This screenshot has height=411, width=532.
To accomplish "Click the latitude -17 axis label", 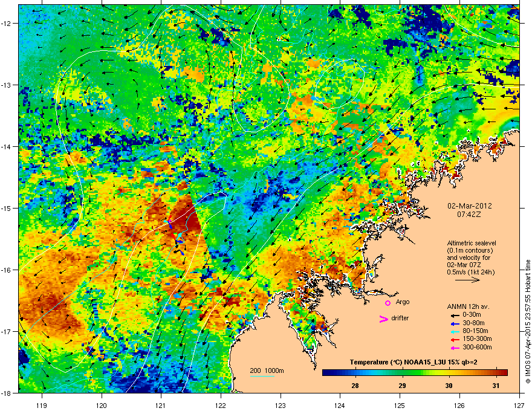I will [x=6, y=331].
